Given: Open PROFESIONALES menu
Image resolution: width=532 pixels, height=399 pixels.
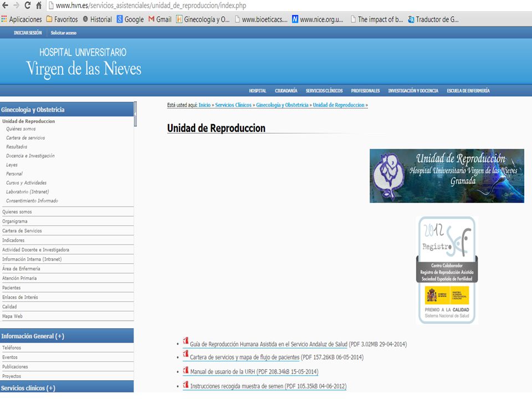Looking at the screenshot, I should [x=365, y=90].
